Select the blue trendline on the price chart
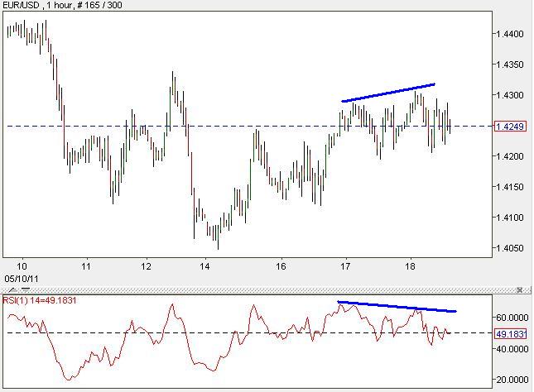Screen dimensions: 534x392 coord(388,93)
